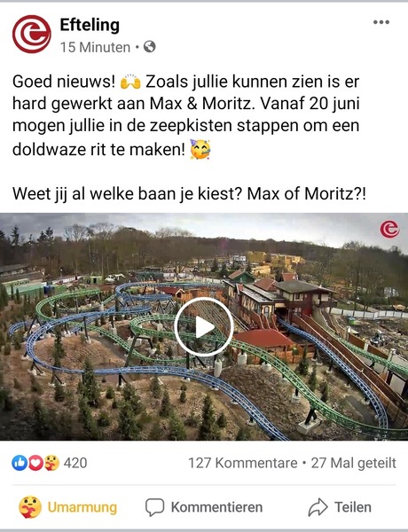Screen dimensions: 408x532
Task: Click the public globe privacy icon
Action: (x=150, y=47)
